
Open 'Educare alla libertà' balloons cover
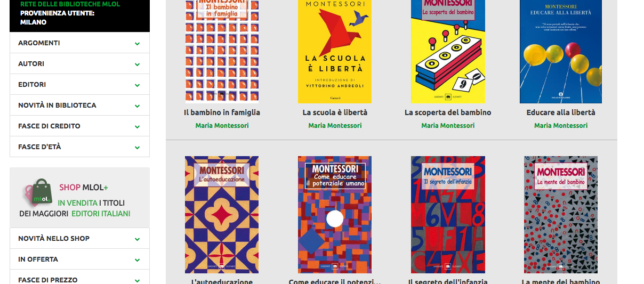point(561,51)
